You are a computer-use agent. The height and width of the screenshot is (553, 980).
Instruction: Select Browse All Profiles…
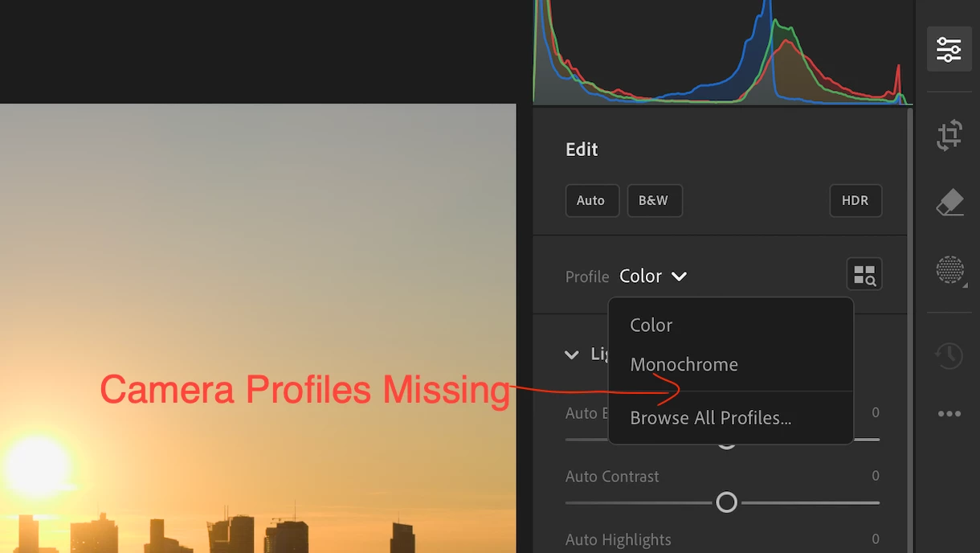point(730,418)
